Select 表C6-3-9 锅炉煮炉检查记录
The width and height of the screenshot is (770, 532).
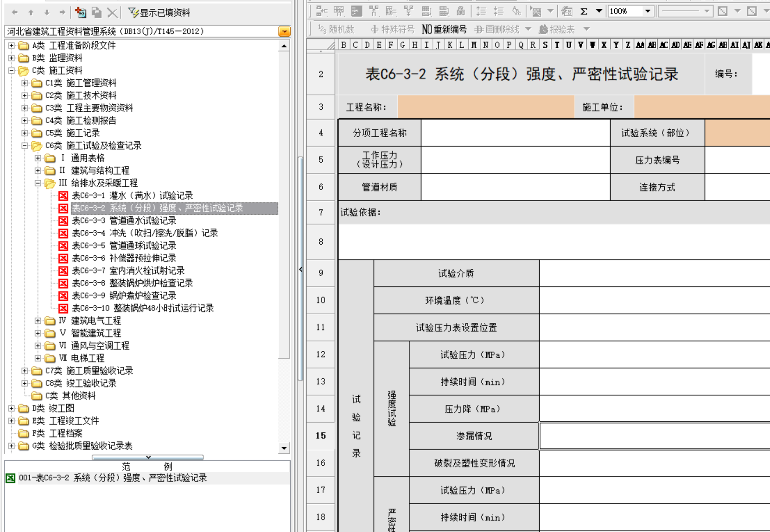click(124, 296)
